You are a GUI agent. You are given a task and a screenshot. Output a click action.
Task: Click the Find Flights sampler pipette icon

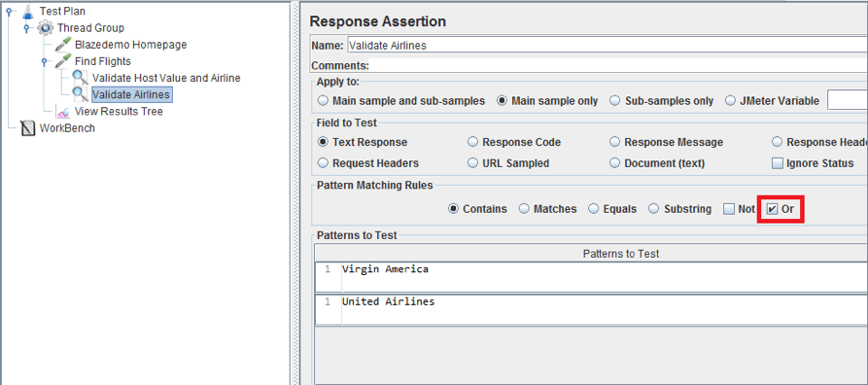(63, 61)
